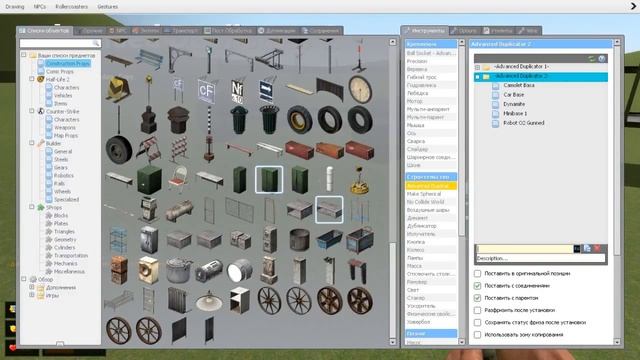This screenshot has width=640, height=360.
Task: Select the No Collide World tool
Action: point(425,202)
